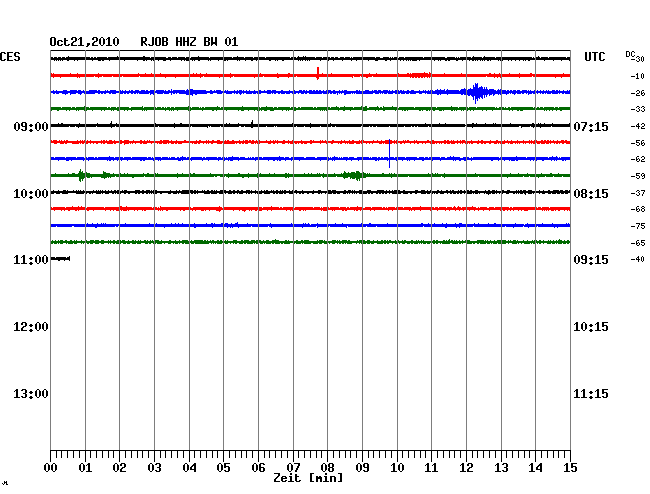Click the date label Oct21,2010

[x=84, y=42]
